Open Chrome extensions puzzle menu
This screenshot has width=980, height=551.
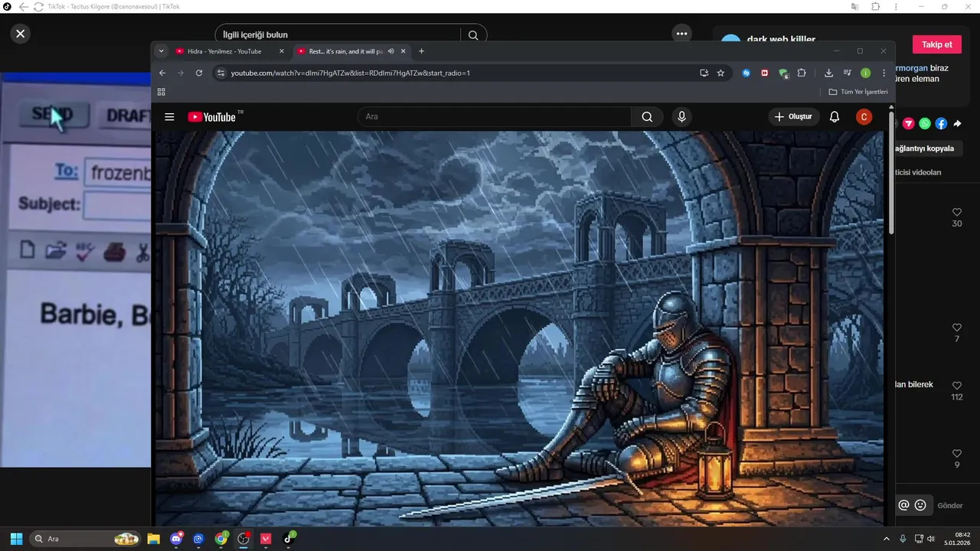pos(802,73)
